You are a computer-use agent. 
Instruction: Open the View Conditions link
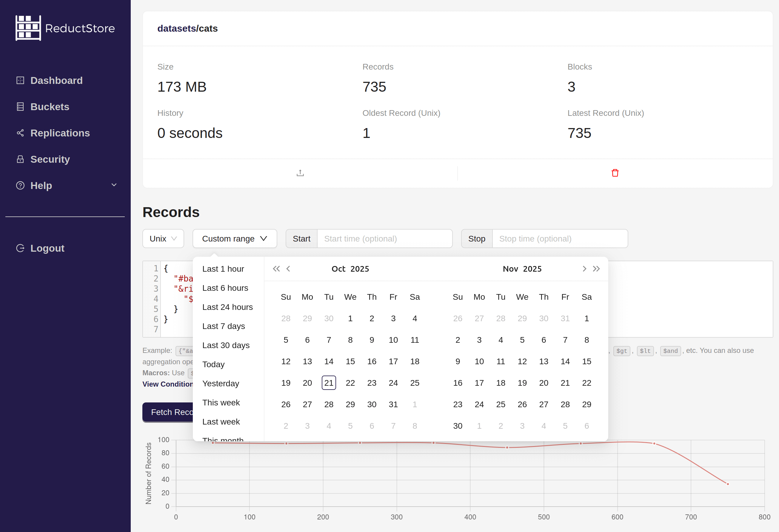[168, 384]
